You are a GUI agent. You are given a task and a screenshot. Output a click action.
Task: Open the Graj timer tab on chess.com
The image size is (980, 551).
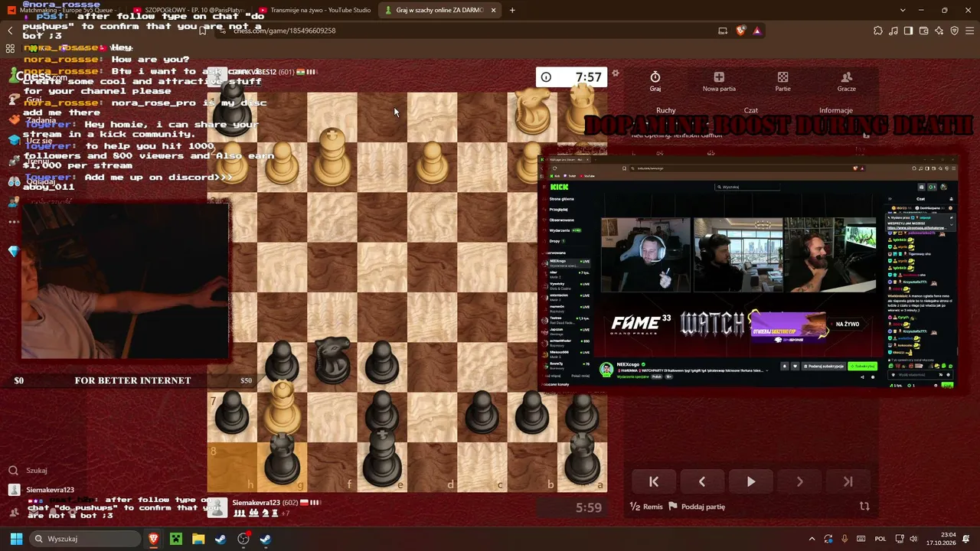tap(655, 81)
